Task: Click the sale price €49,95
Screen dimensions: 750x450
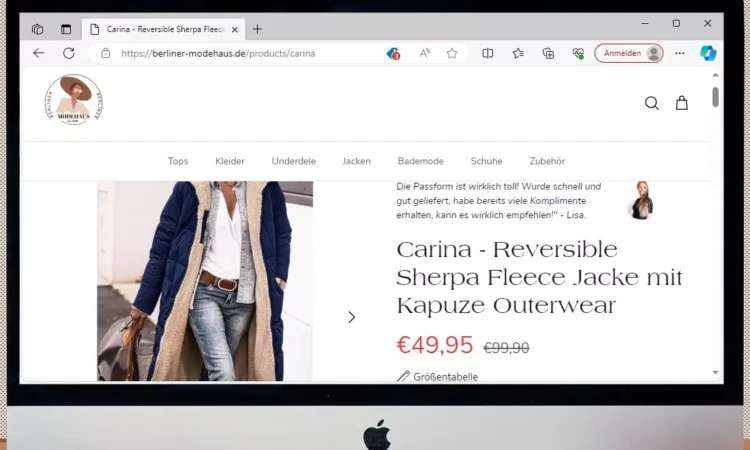Action: [435, 345]
